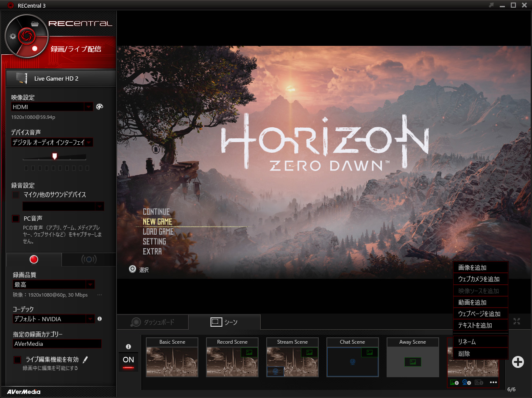Click the red record dot on the wheel
This screenshot has width=532, height=398.
[x=35, y=48]
